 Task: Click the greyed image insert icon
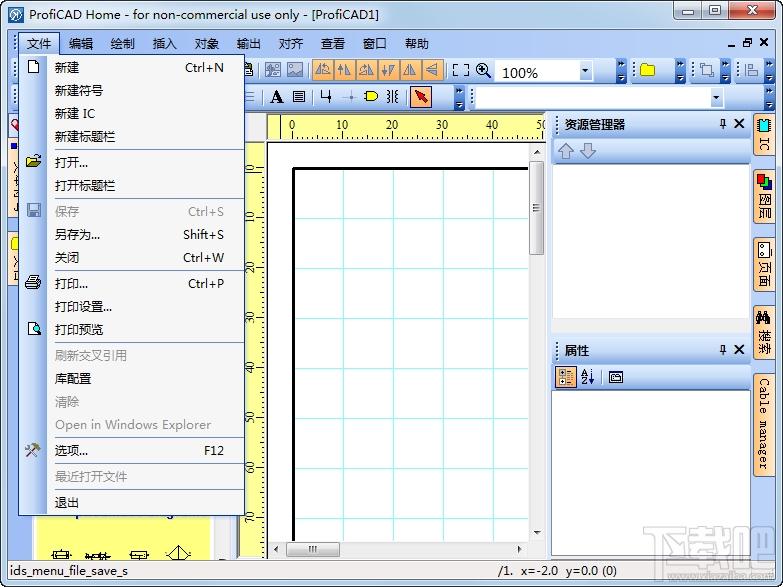coord(295,70)
